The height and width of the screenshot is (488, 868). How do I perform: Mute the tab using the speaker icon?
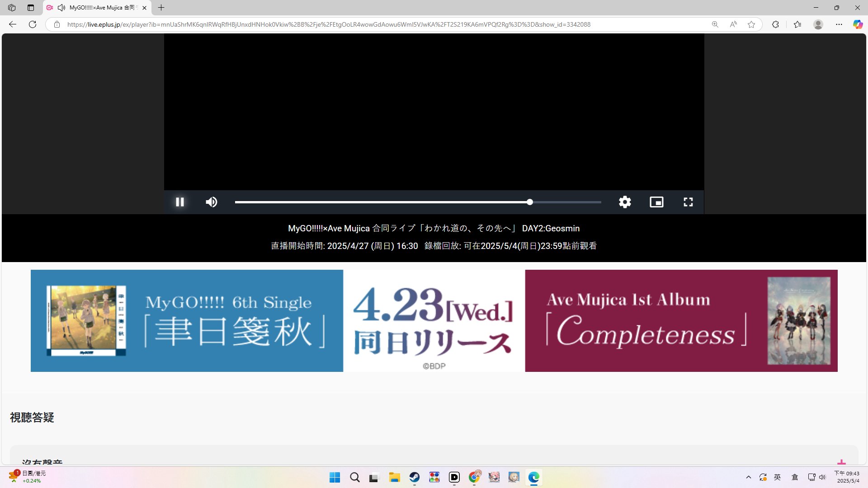pos(61,8)
